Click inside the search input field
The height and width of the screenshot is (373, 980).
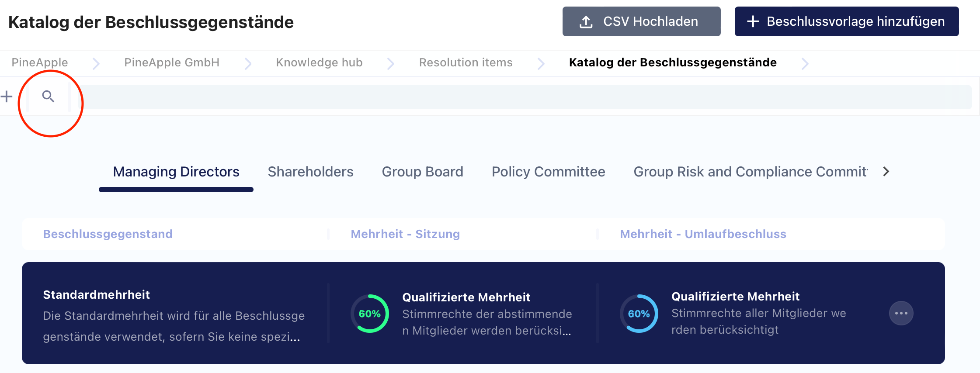(x=525, y=97)
